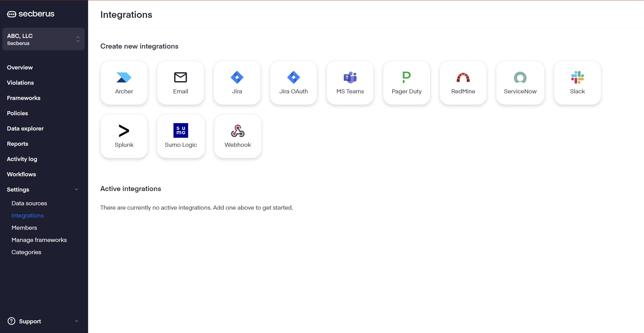This screenshot has width=644, height=333.
Task: Click the secberus logo icon
Action: tap(11, 14)
